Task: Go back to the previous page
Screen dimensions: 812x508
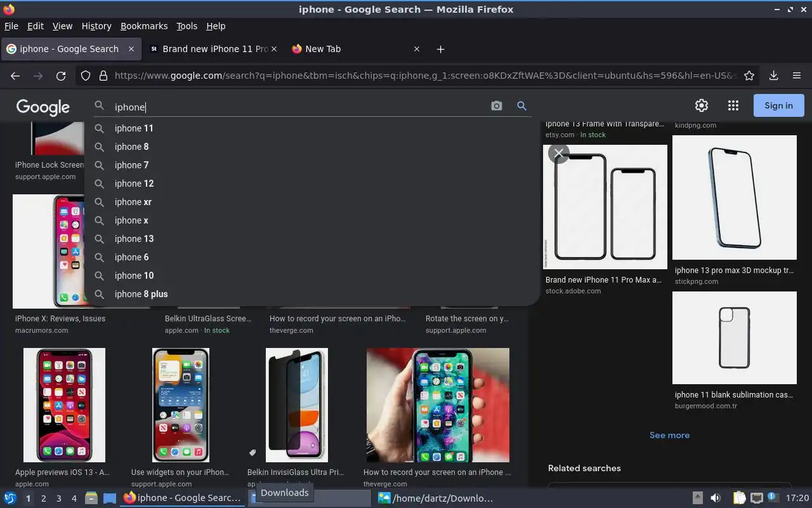Action: (15, 76)
